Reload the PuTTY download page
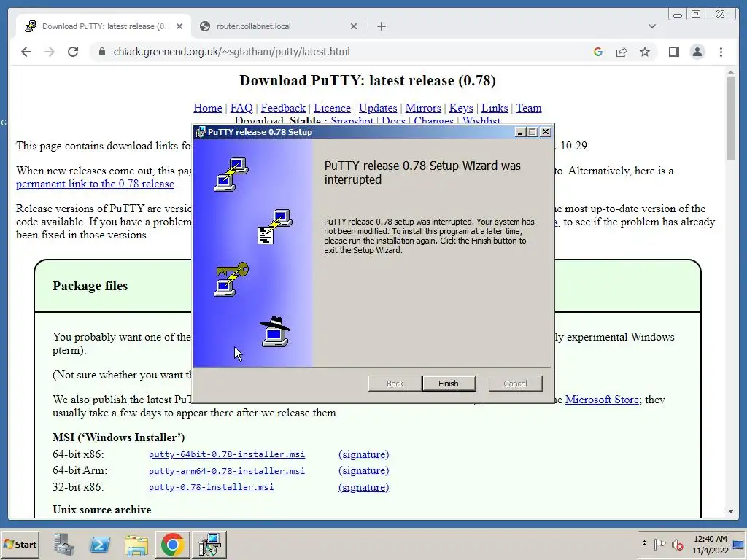 73,52
